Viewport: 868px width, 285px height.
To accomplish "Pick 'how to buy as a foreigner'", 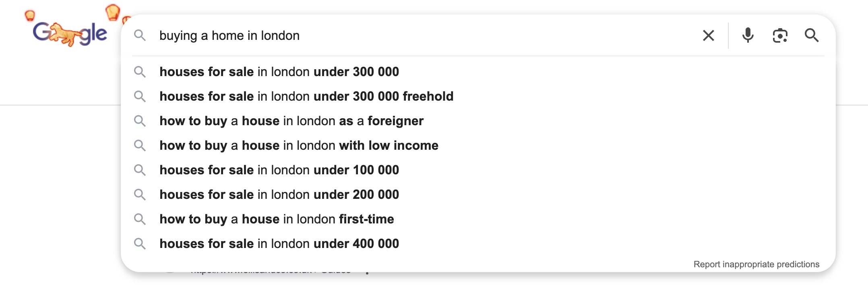I will (x=291, y=121).
